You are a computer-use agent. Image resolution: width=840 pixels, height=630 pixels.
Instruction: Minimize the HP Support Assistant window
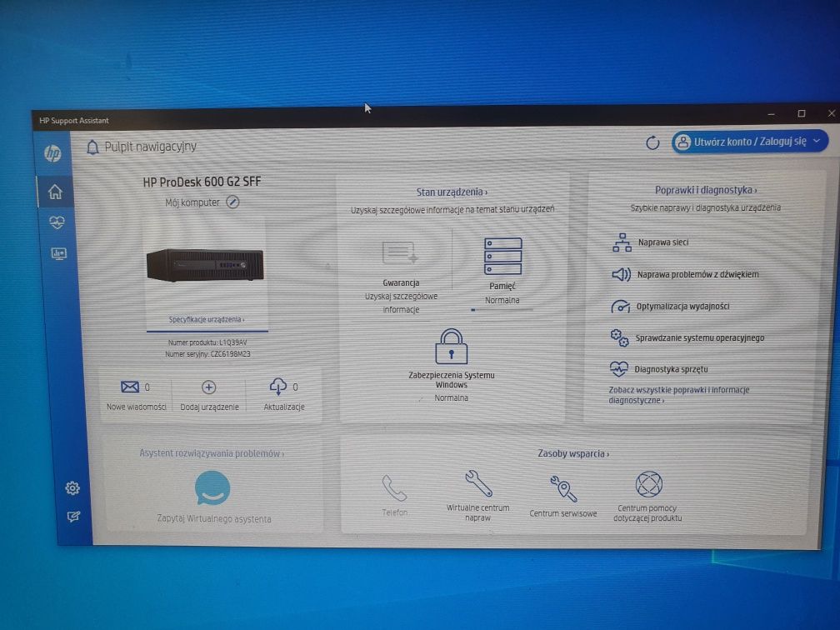click(772, 114)
